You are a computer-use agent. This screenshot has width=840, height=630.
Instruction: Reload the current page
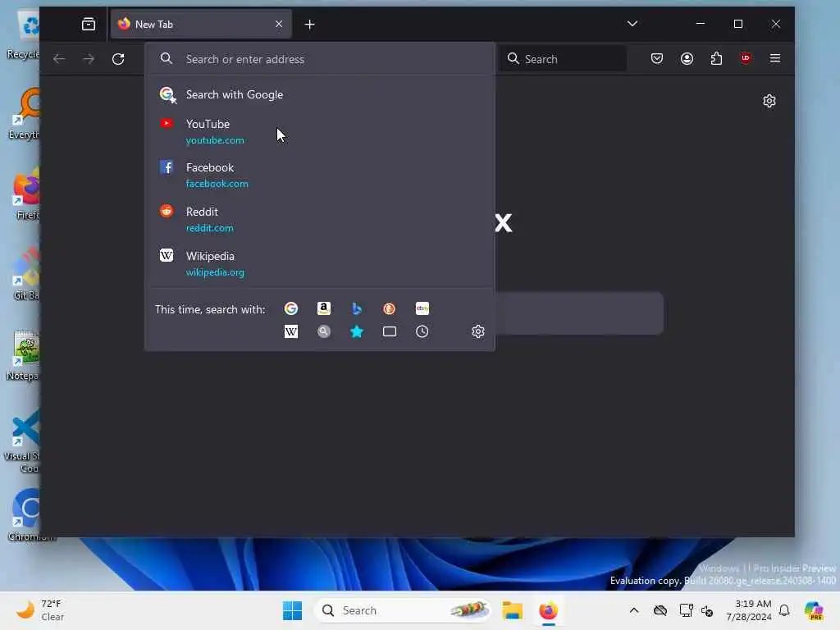pyautogui.click(x=118, y=59)
